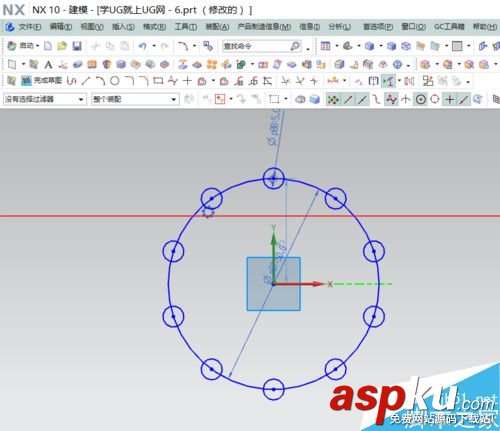Toggle Control Point snap
Image resolution: width=500 pixels, height=431 pixels.
tap(377, 99)
